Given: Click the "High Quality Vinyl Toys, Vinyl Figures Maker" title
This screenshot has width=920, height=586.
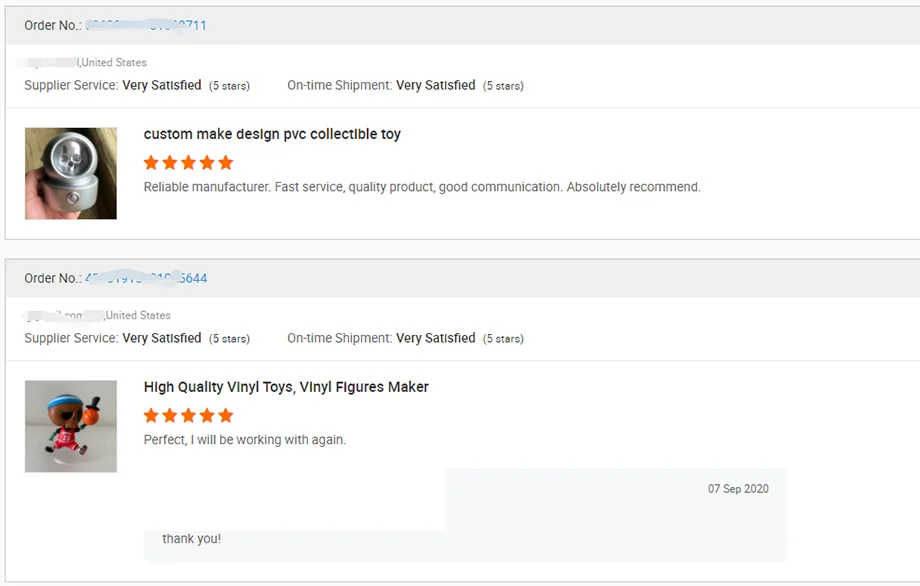Looking at the screenshot, I should (286, 387).
